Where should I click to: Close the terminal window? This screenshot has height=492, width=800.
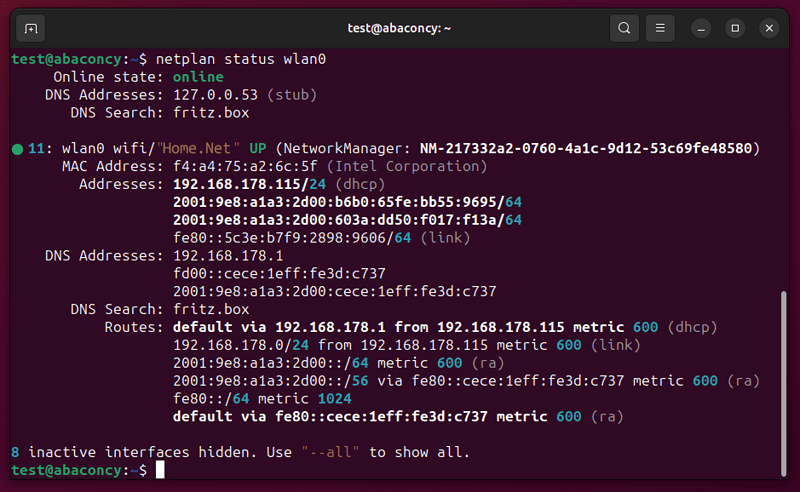coord(769,29)
